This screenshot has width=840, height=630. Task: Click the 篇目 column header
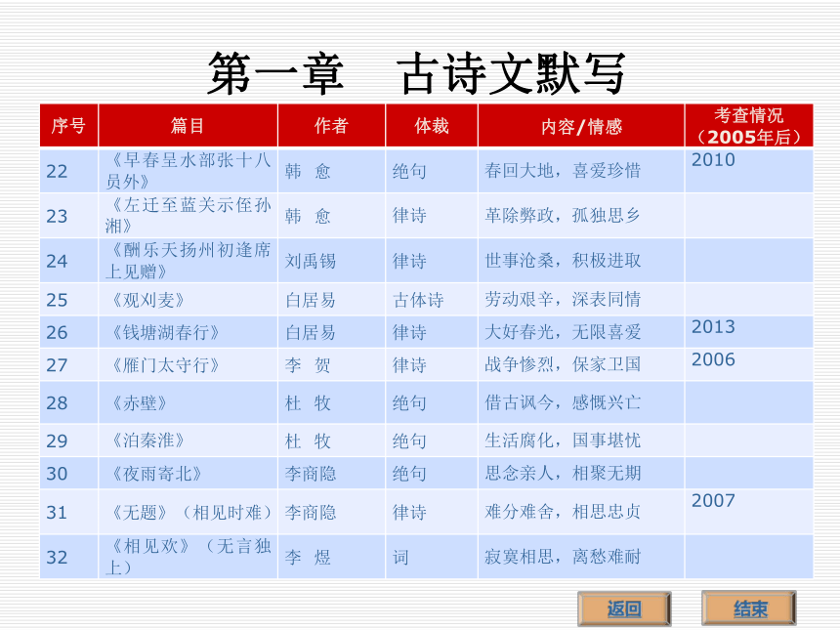(x=189, y=125)
